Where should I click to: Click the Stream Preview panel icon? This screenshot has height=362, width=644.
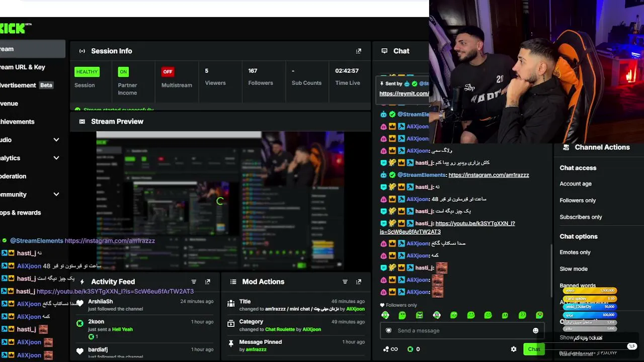click(82, 121)
